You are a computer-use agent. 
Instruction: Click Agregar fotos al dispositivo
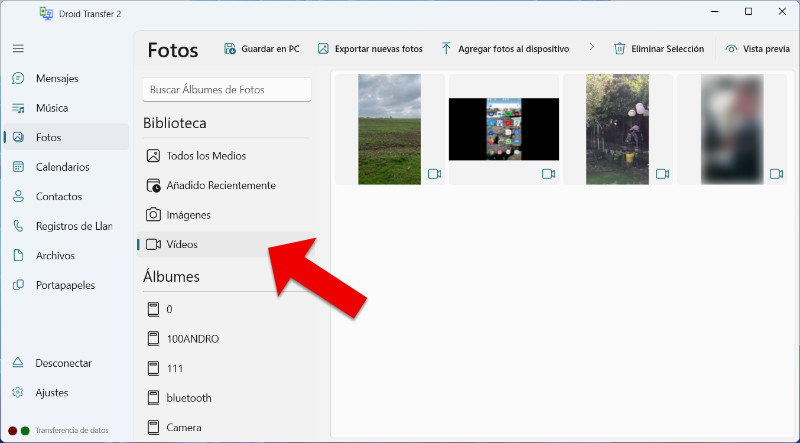coord(505,49)
